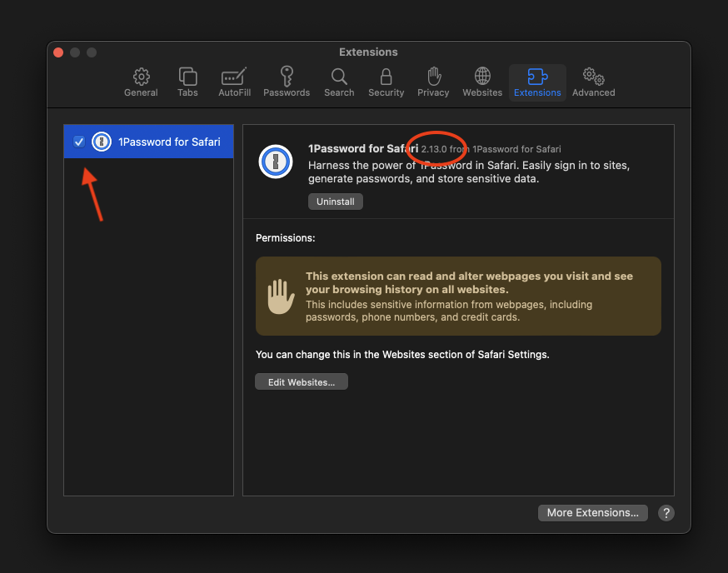The width and height of the screenshot is (728, 573).
Task: Click Uninstall for 1Password for Safari
Action: tap(335, 201)
